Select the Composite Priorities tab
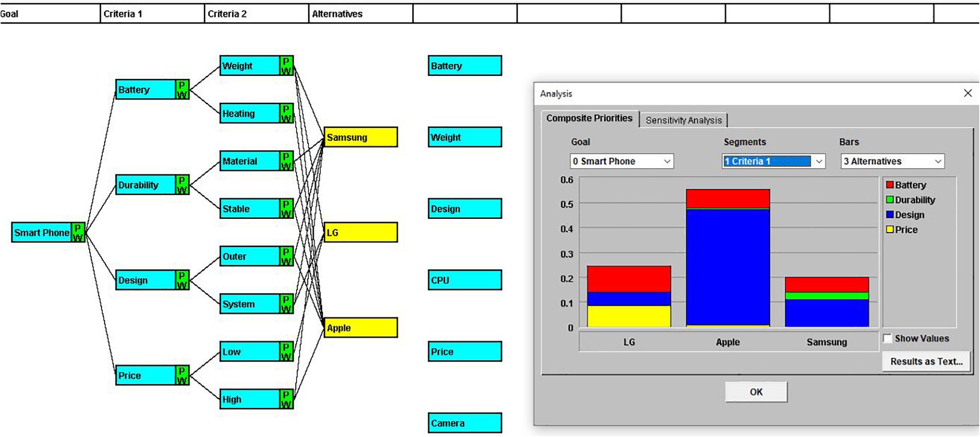This screenshot has width=980, height=437. [x=590, y=118]
